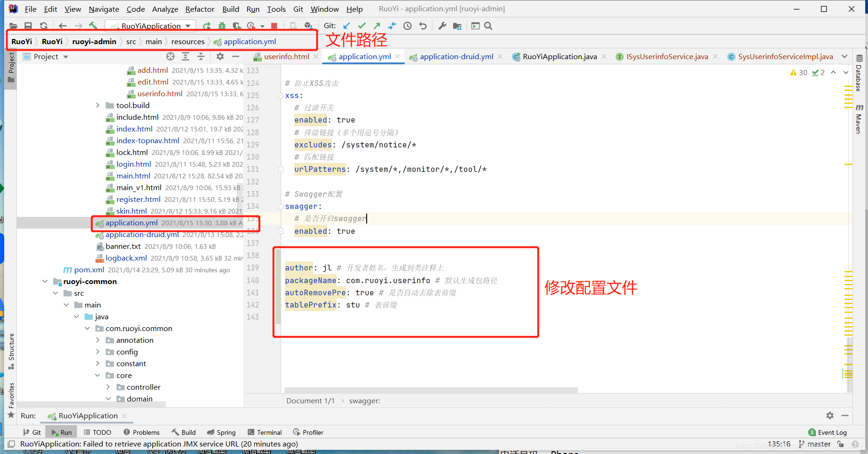Click the master Git branch widget
Image resolution: width=868 pixels, height=454 pixels.
(x=814, y=444)
